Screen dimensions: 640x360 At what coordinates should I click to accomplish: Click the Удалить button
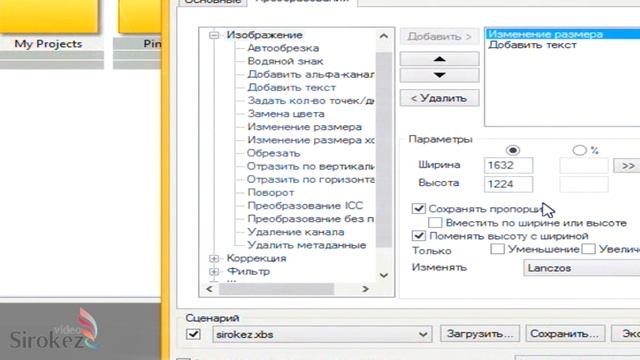pos(440,98)
